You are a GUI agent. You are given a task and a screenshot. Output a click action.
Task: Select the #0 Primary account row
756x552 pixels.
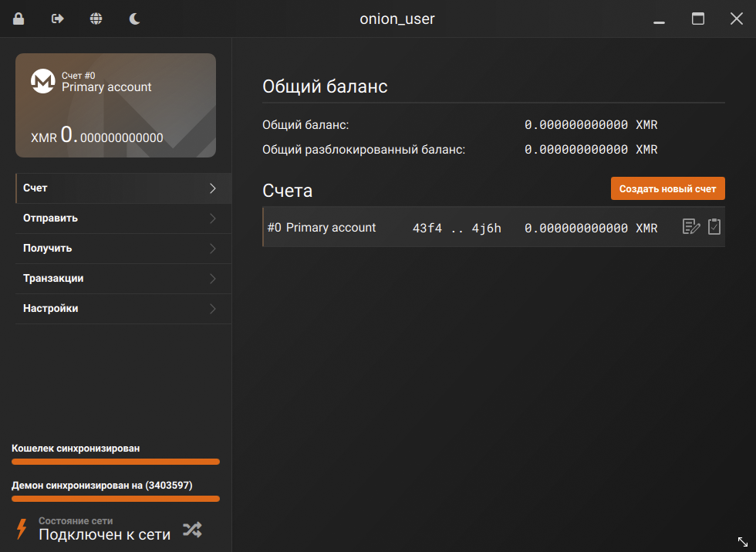463,228
